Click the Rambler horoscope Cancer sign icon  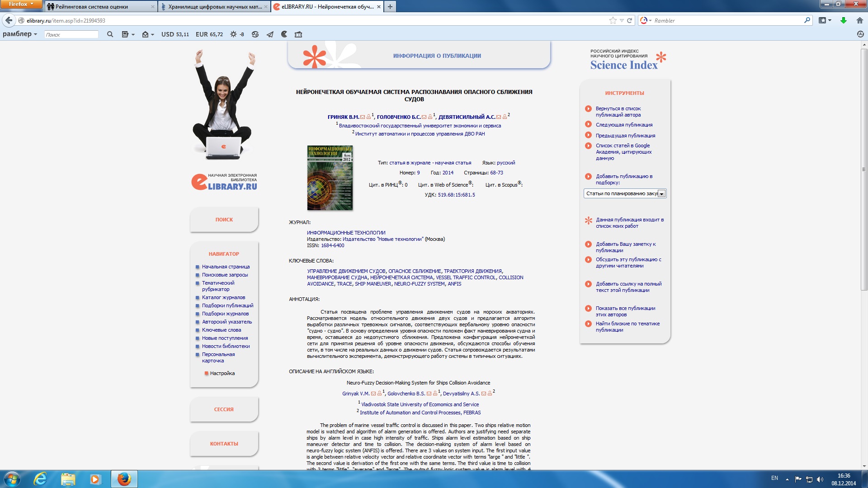coord(255,34)
